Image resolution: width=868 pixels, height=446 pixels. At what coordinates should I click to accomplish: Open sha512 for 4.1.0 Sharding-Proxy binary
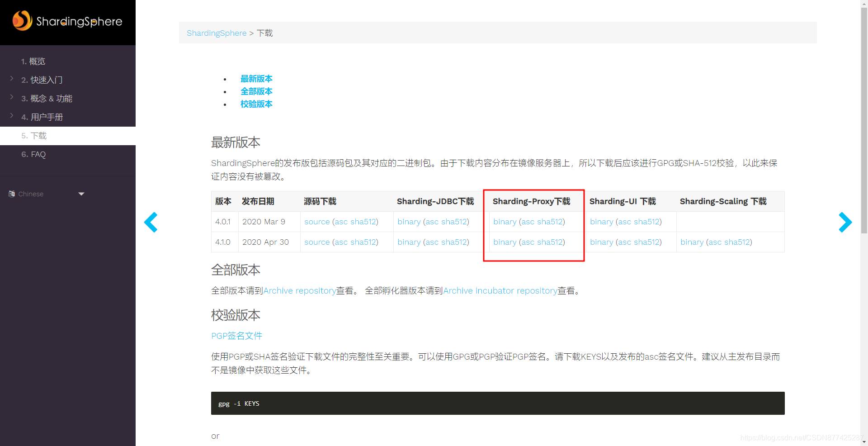click(550, 242)
